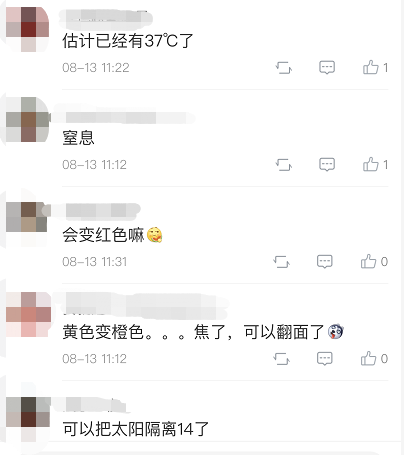Open avatar of 可以把太阳隔离14了 commenter
The image size is (404, 455).
[x=28, y=419]
